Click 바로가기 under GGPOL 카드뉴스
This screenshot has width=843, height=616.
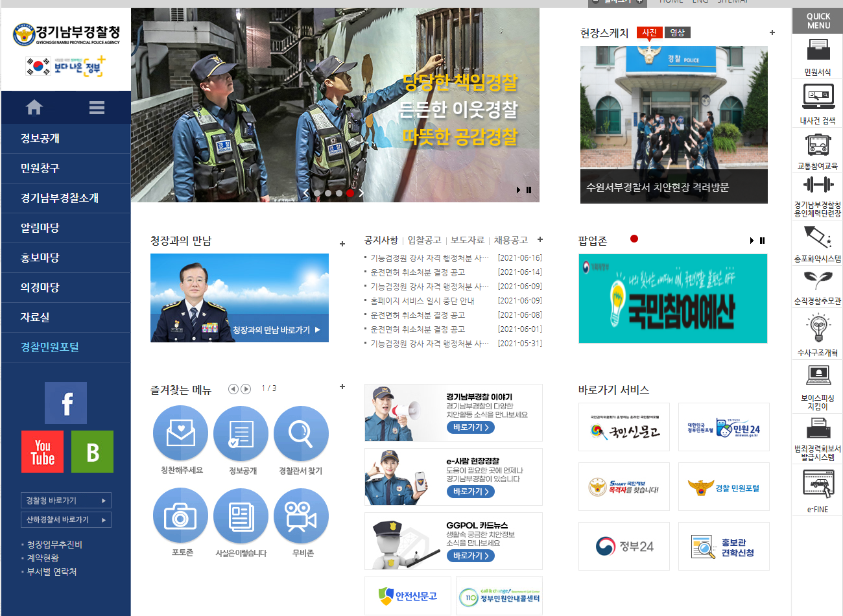471,556
